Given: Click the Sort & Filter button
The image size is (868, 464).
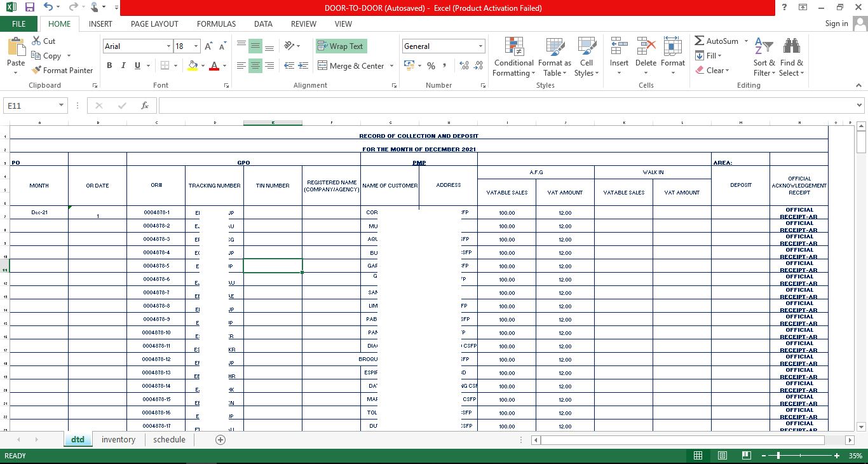Looking at the screenshot, I should coord(764,57).
